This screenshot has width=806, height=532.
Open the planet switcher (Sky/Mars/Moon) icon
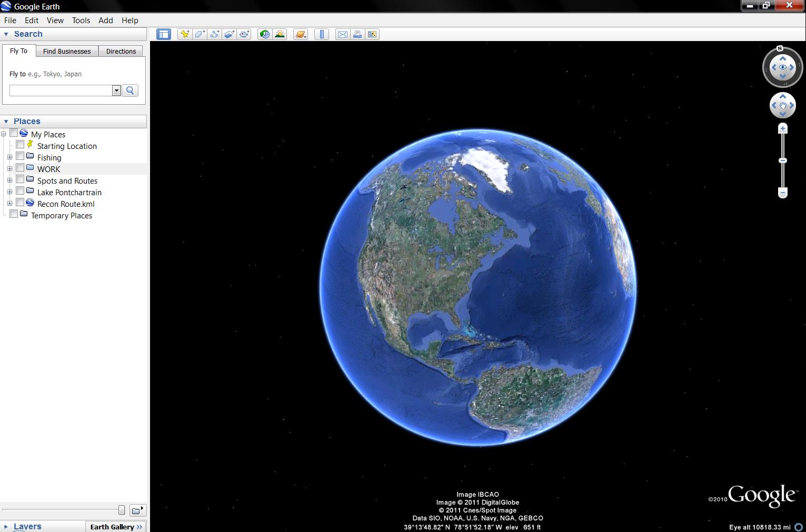[x=301, y=34]
